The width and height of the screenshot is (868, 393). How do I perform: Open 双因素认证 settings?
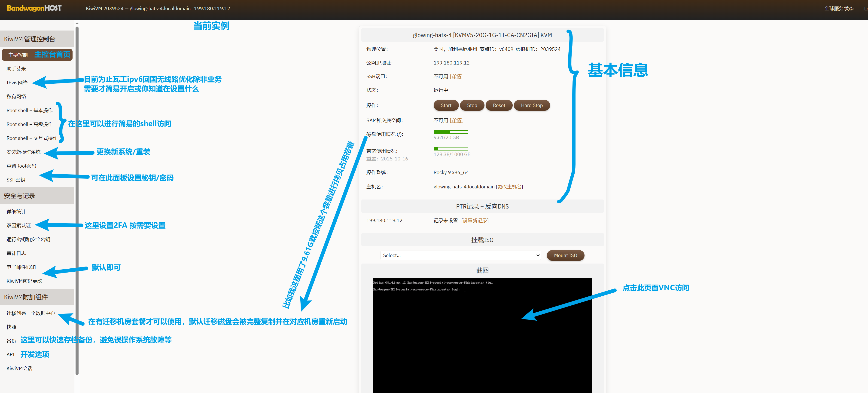18,225
